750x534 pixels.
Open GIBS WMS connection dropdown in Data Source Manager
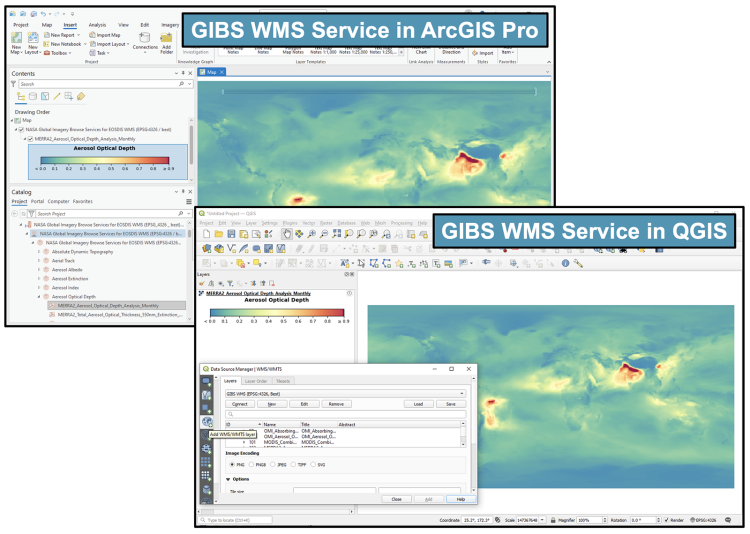coord(345,394)
